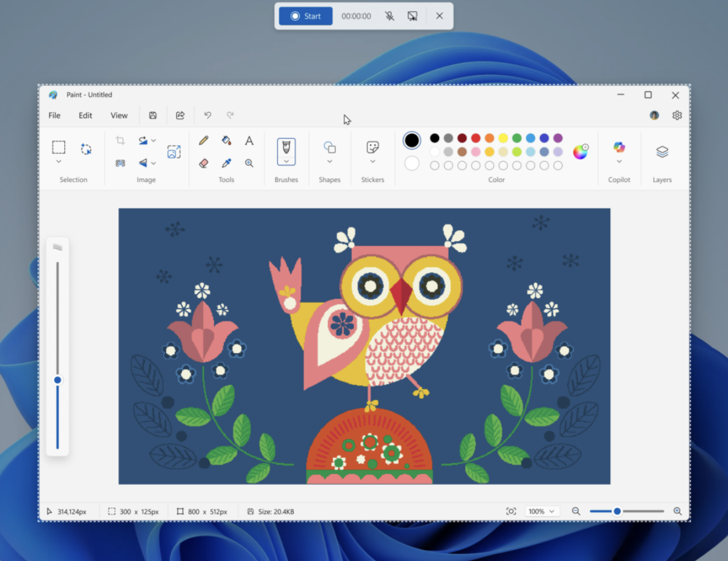Click the Stickers icon

(x=373, y=147)
